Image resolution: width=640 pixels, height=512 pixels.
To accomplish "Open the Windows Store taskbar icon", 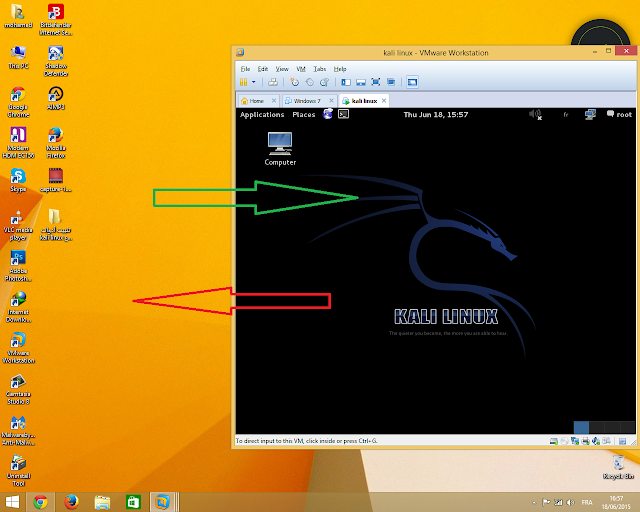I will 133,502.
